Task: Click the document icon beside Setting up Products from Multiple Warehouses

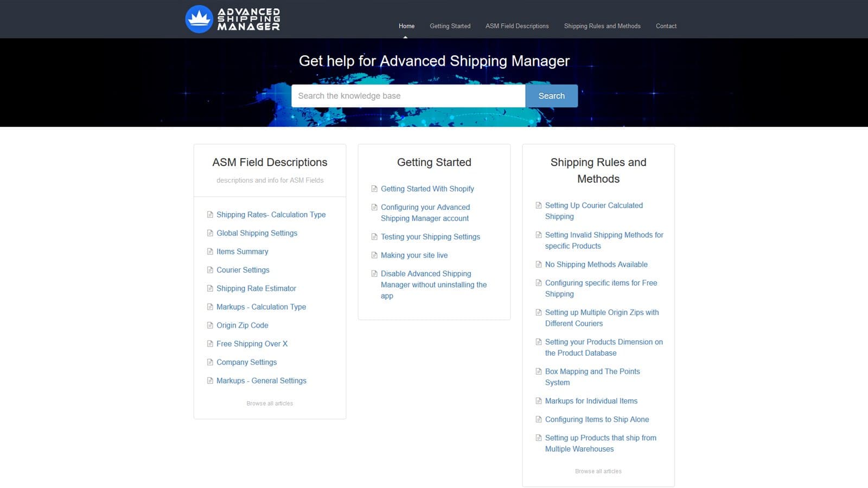Action: [x=539, y=438]
